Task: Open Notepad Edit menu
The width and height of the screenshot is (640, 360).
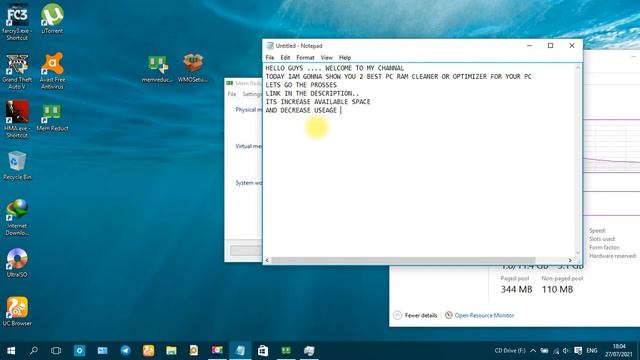Action: tap(285, 58)
